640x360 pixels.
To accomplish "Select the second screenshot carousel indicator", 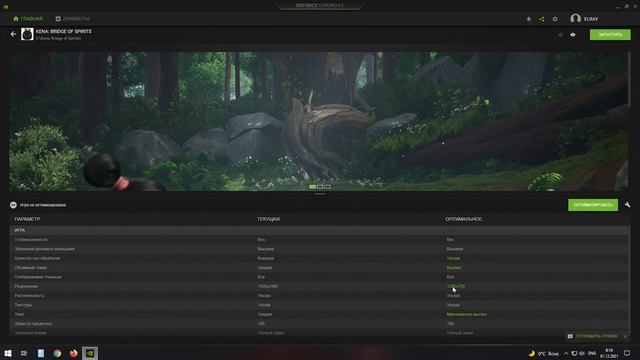I will pyautogui.click(x=320, y=187).
